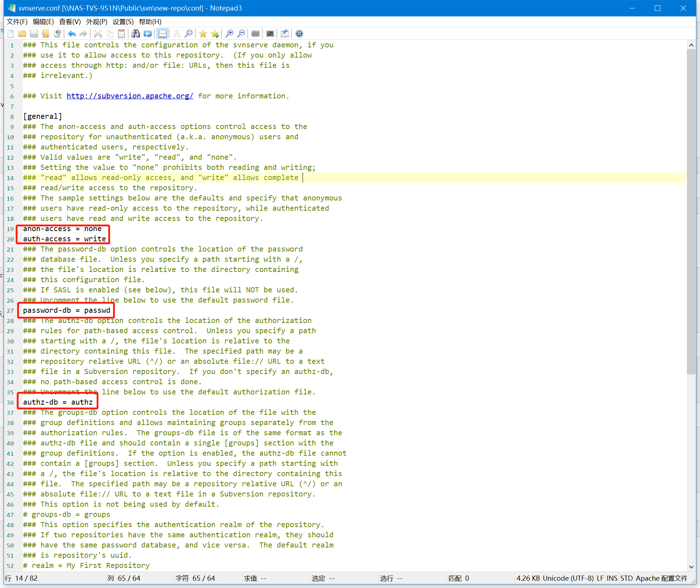Open Unicode (UTF-8) encoding selector
The height and width of the screenshot is (588, 700).
point(568,578)
